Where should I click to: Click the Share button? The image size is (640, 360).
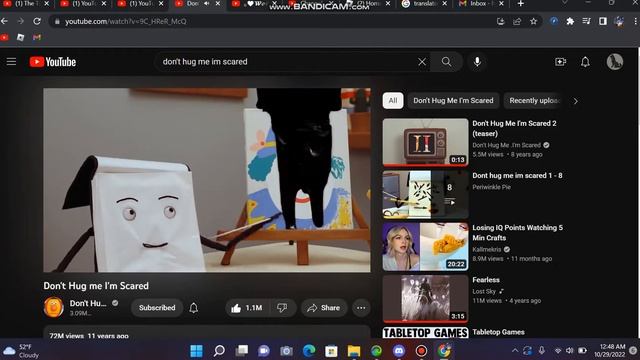point(324,308)
